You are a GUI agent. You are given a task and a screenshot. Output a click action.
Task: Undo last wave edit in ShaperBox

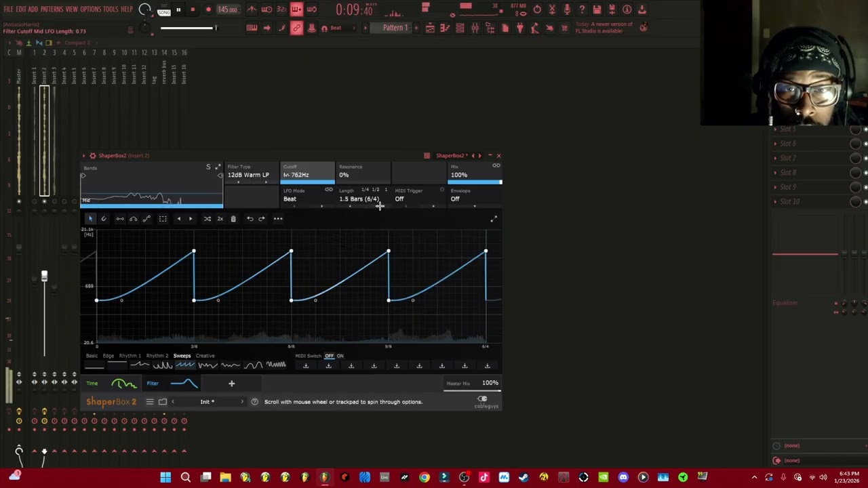[250, 218]
